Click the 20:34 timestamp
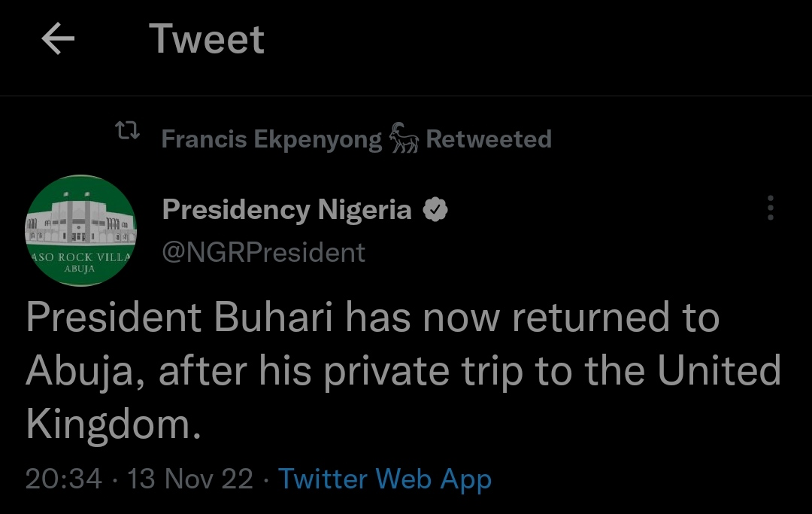Viewport: 812px width, 514px height. coord(63,479)
